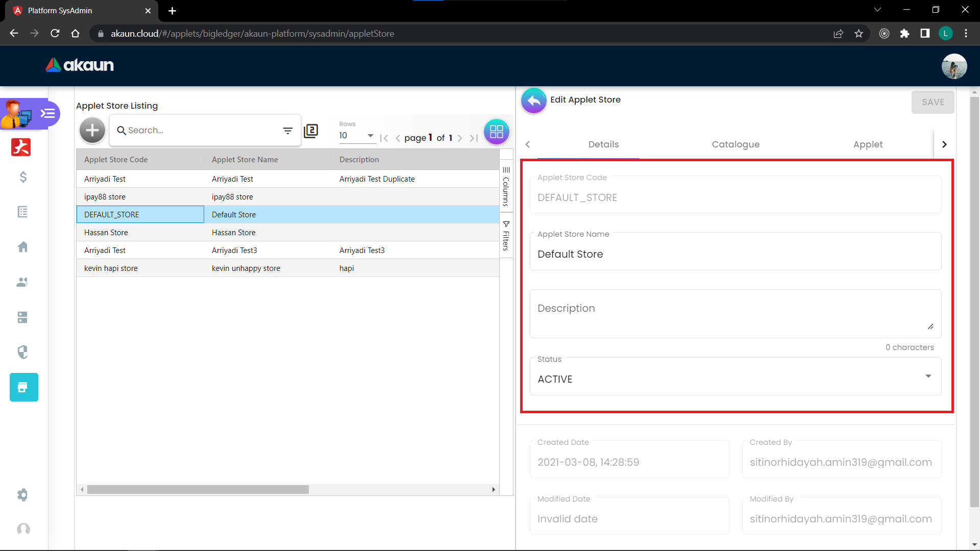Click the add applet store plus icon

click(x=92, y=131)
